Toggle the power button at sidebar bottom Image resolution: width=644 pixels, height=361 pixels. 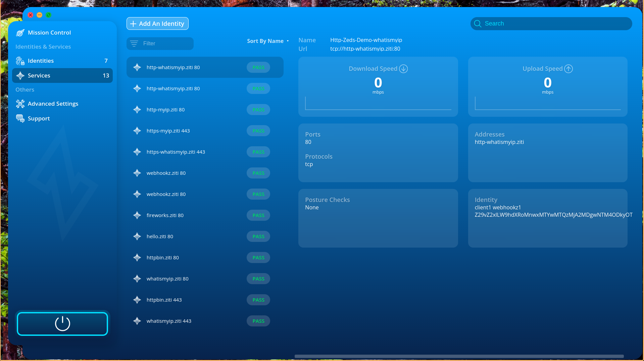62,323
